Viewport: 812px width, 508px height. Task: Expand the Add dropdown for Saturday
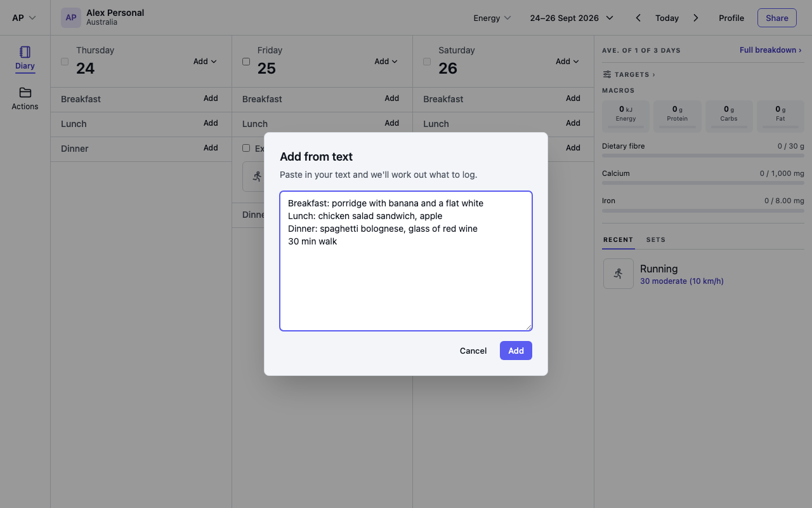pyautogui.click(x=567, y=62)
